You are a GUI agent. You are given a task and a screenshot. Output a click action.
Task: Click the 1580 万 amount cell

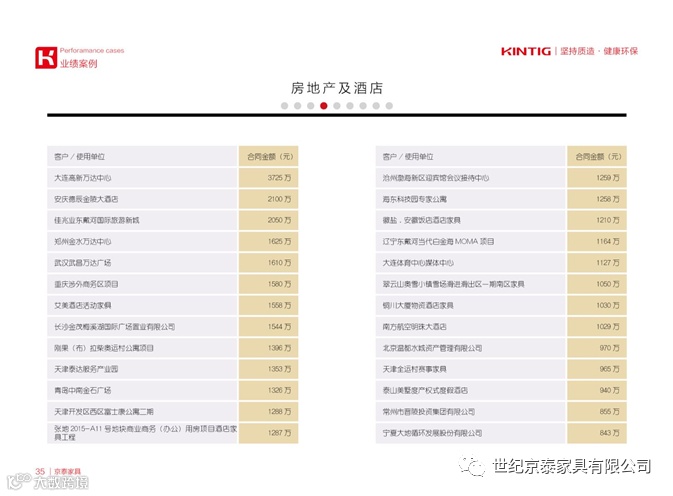(x=268, y=284)
